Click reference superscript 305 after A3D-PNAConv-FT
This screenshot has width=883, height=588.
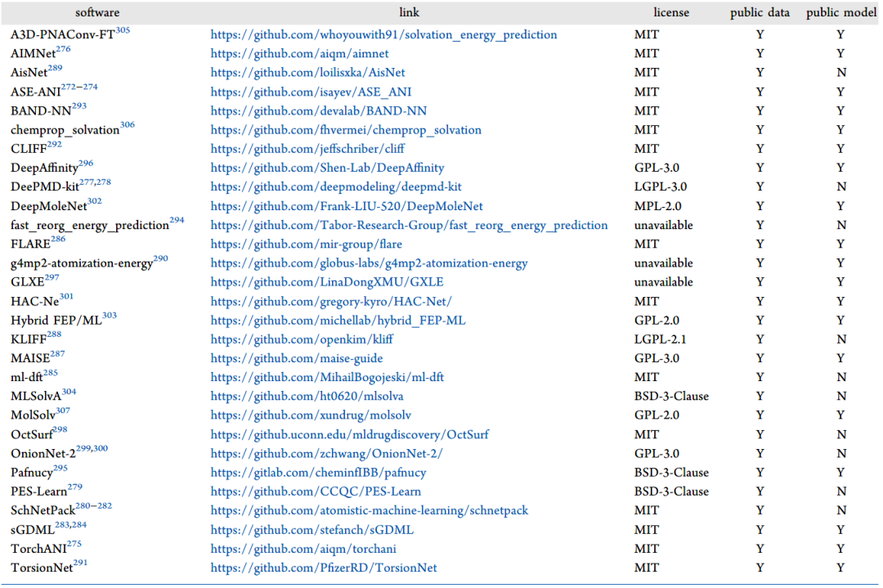(x=123, y=30)
